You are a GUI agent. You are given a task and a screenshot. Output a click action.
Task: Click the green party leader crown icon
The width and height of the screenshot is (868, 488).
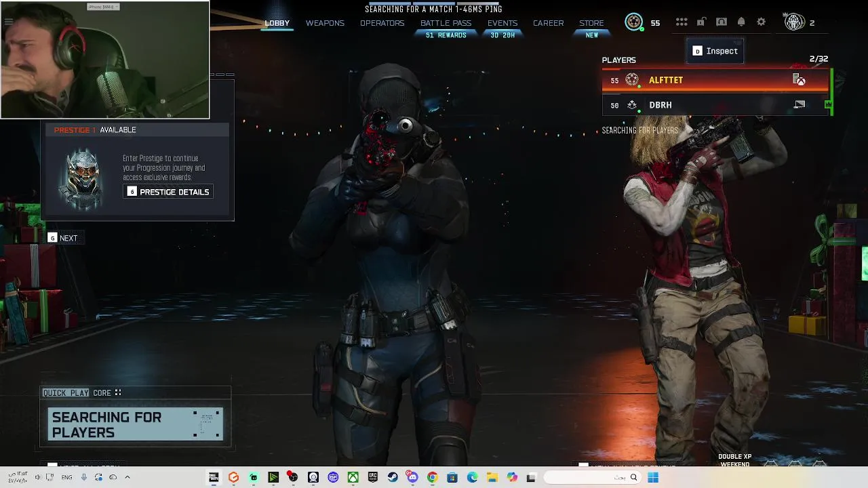point(828,104)
